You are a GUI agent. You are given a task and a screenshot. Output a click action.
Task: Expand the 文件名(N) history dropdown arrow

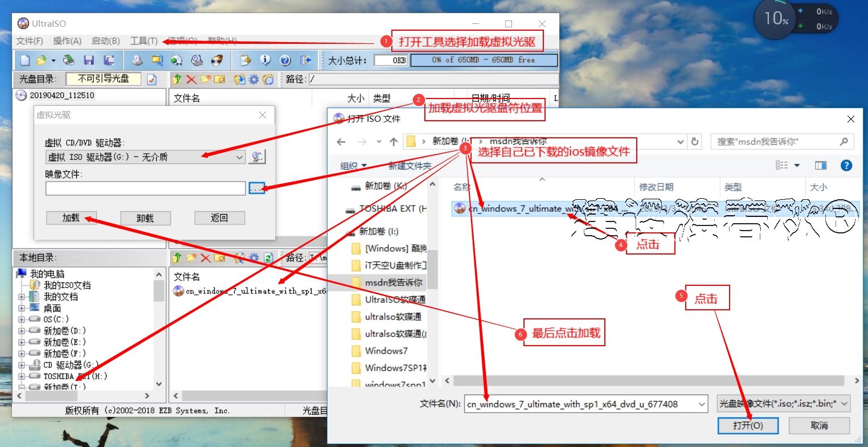(702, 404)
